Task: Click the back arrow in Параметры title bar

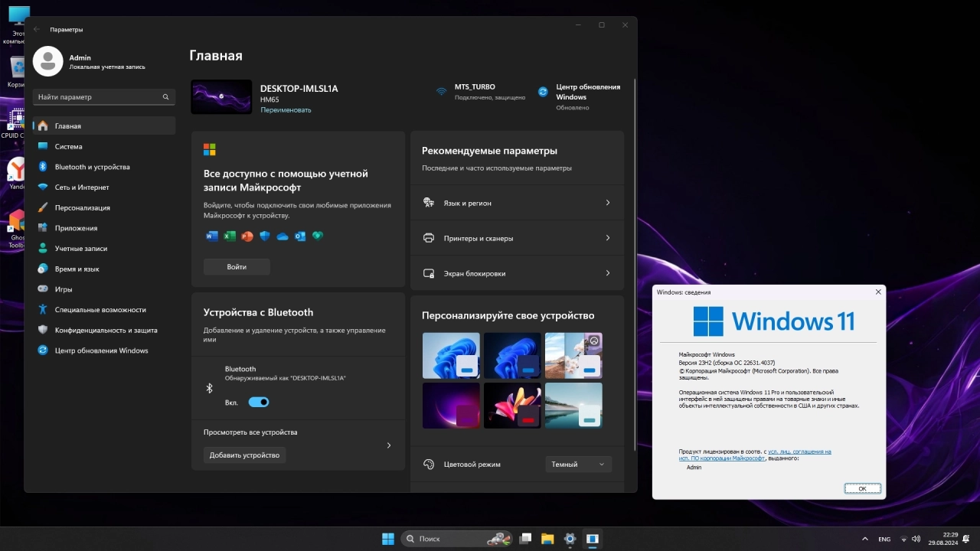Action: 37,29
